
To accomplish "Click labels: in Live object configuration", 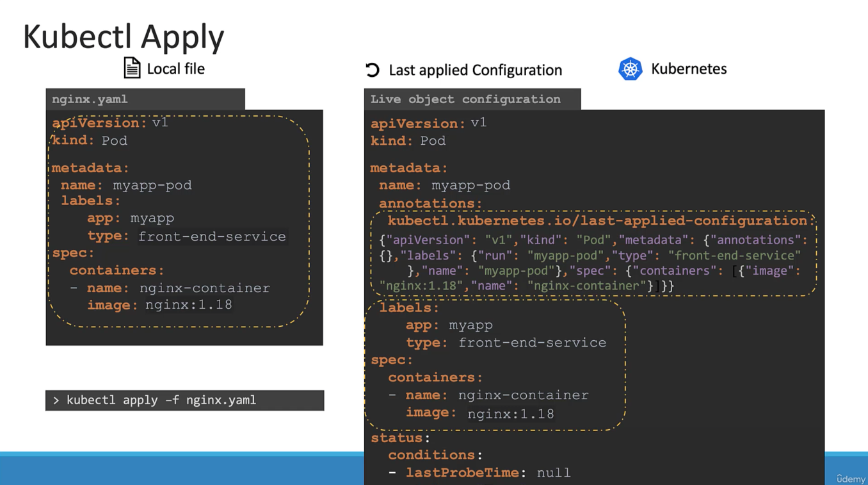I will 409,308.
